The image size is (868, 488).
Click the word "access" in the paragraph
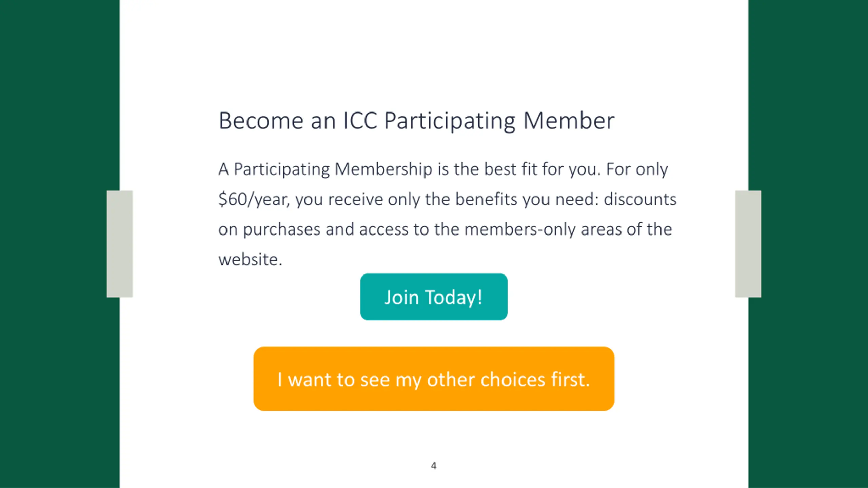click(x=384, y=229)
